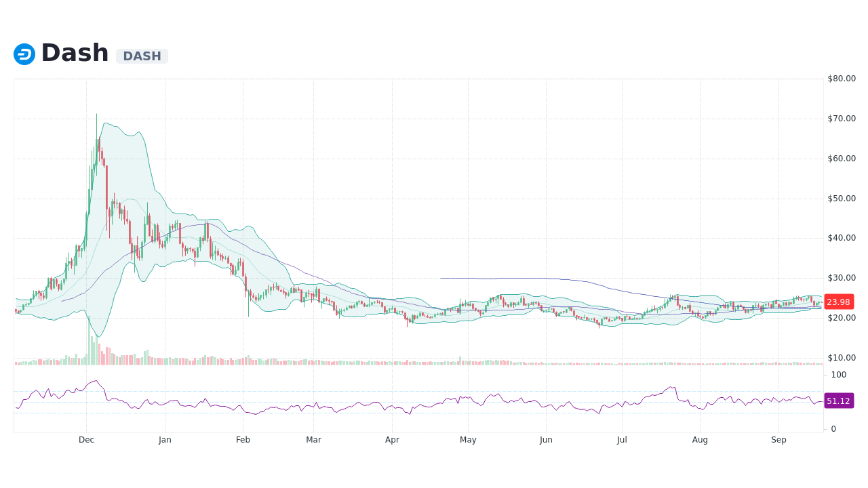Click the Apr axis label
Viewport: 868px width, 488px height.
point(392,439)
